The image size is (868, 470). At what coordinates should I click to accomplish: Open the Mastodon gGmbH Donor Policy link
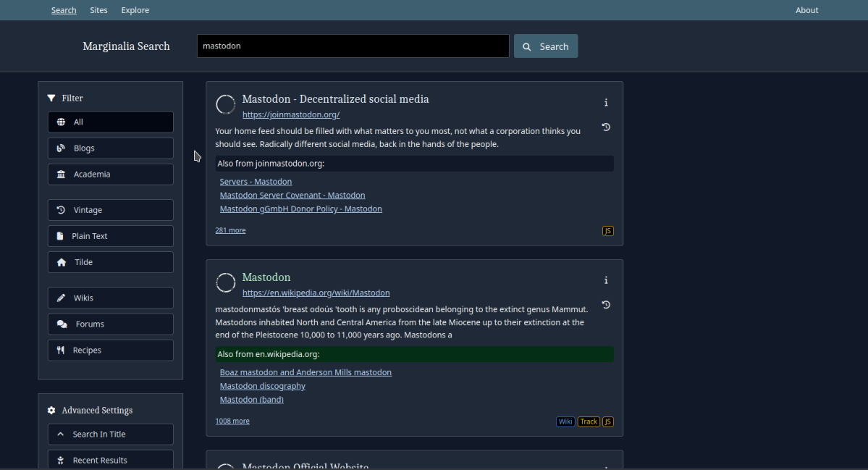300,209
